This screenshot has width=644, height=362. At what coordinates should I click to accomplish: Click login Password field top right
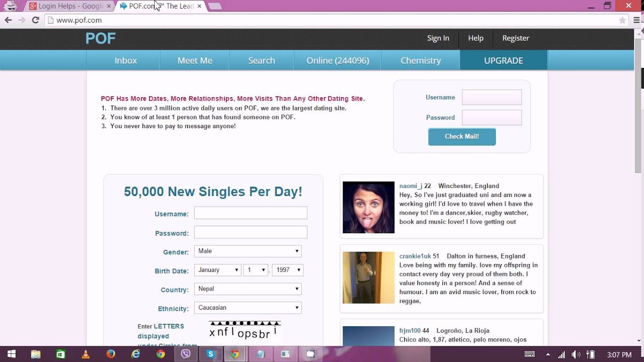pyautogui.click(x=492, y=118)
